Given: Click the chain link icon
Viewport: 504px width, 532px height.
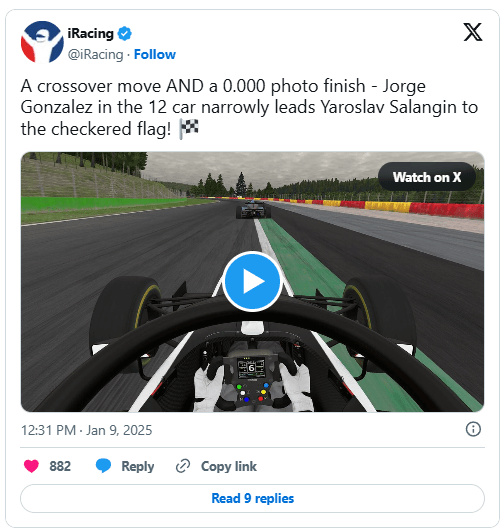Looking at the screenshot, I should [183, 466].
